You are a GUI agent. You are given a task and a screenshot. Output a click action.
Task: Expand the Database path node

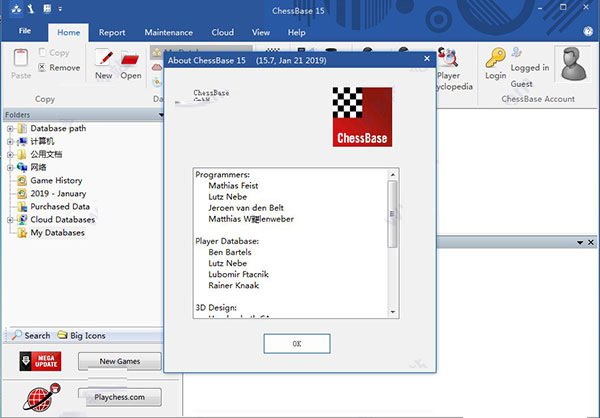click(x=10, y=129)
